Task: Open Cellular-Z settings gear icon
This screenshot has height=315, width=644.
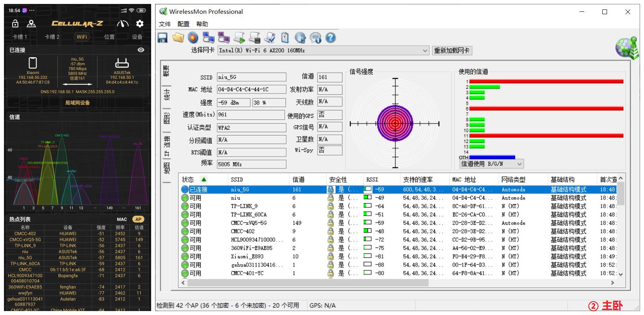Action: tap(140, 24)
